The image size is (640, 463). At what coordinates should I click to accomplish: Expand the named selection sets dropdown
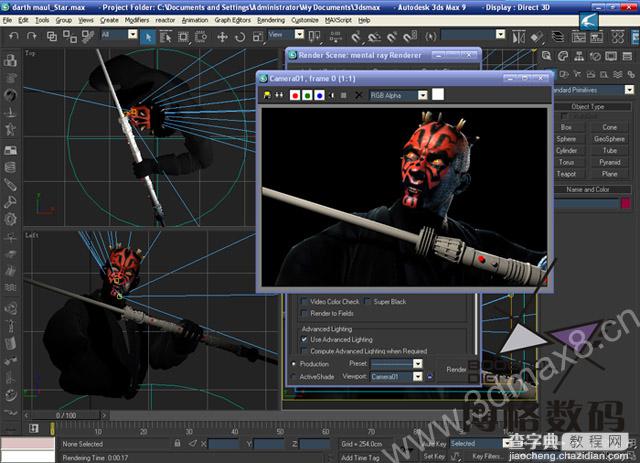pos(501,34)
